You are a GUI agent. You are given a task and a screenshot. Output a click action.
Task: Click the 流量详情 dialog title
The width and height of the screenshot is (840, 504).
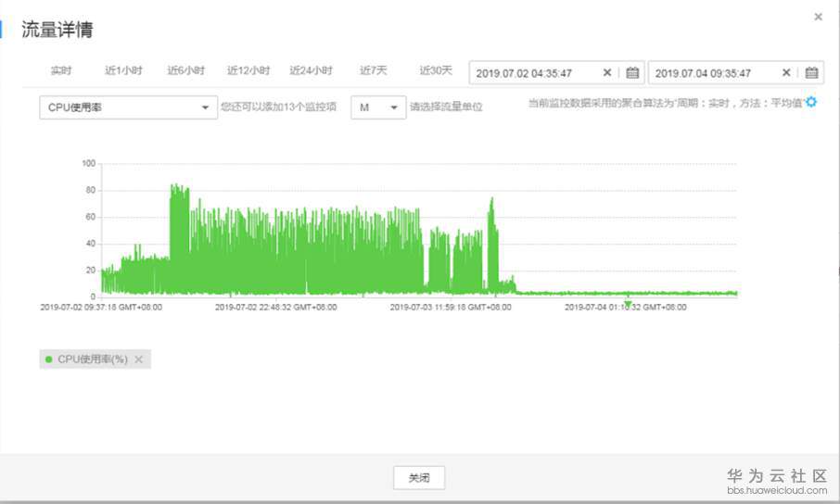[57, 30]
